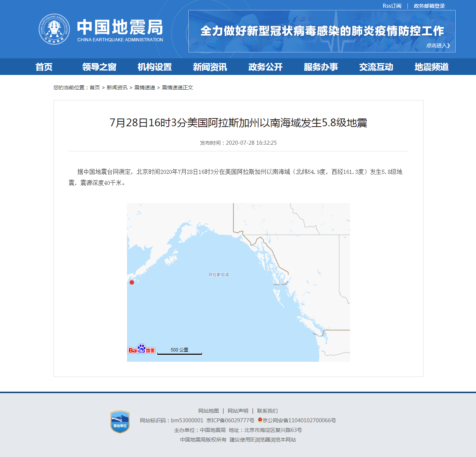Open the 领导之窗 menu item
This screenshot has width=476, height=457.
coord(99,67)
